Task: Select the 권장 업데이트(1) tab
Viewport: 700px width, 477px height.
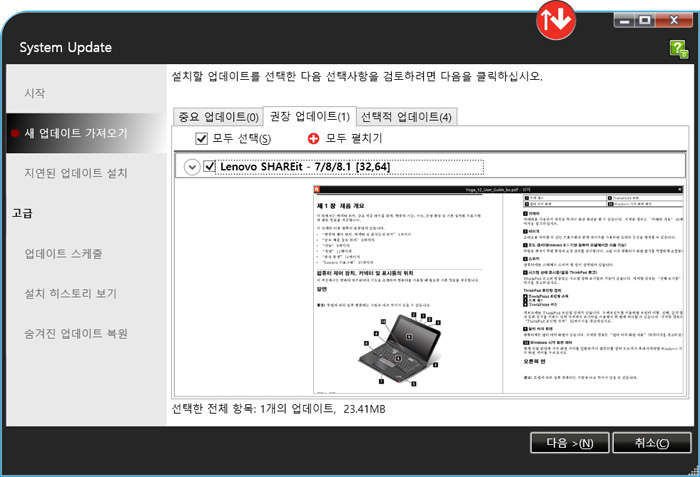Action: point(309,116)
